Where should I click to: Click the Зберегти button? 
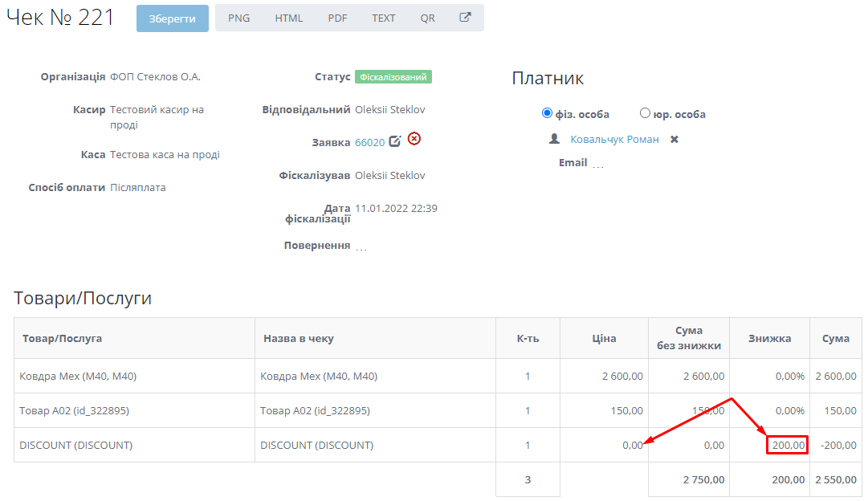coord(173,18)
